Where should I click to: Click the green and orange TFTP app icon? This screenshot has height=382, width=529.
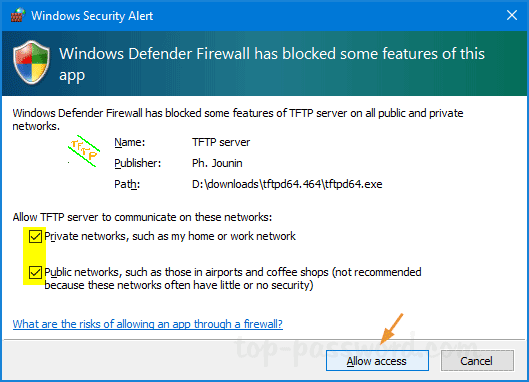[x=84, y=151]
